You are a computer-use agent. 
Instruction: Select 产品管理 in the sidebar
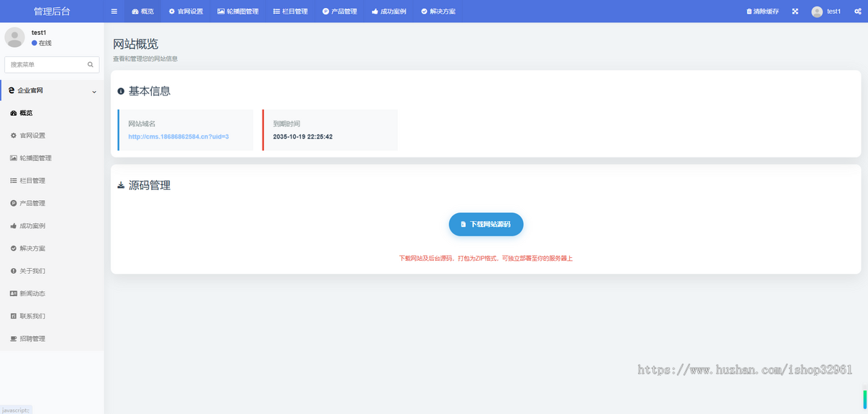(52, 203)
